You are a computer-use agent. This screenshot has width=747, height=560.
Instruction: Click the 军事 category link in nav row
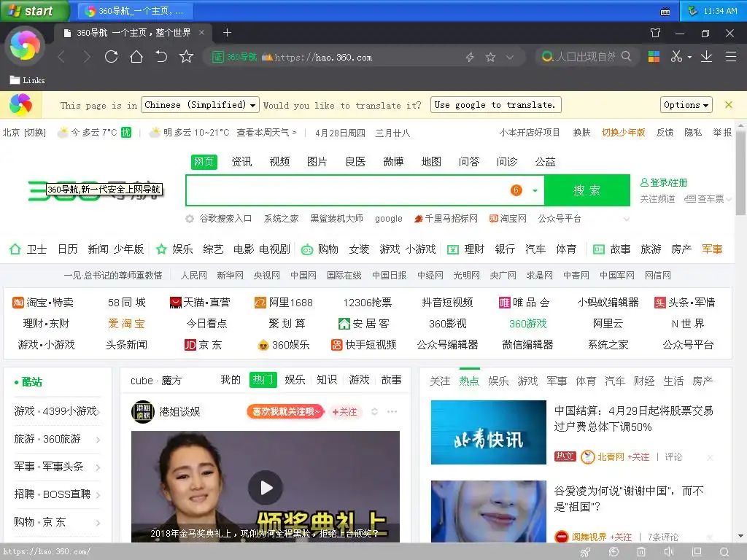[x=712, y=249]
